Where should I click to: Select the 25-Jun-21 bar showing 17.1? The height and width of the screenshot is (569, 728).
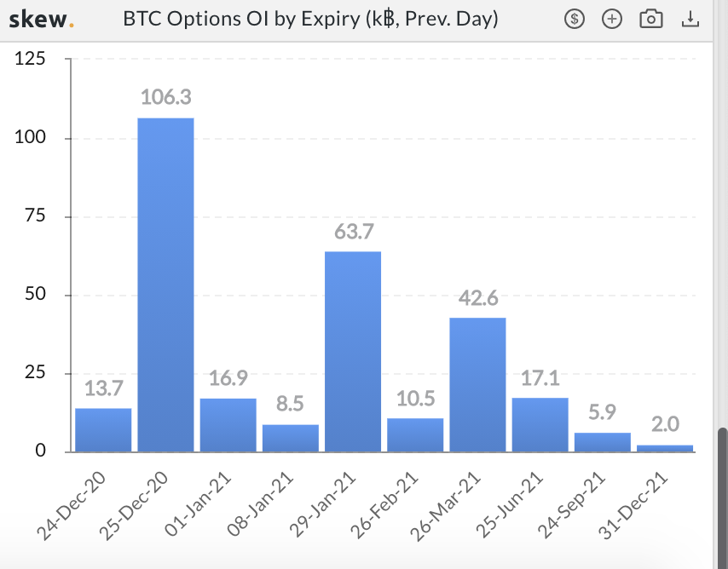pyautogui.click(x=540, y=425)
